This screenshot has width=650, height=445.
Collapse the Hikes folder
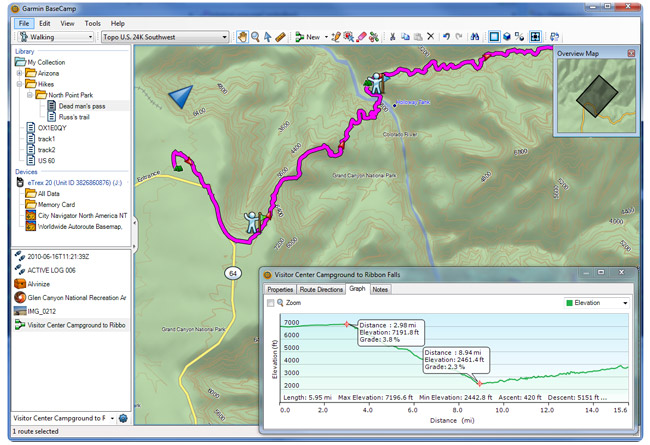pyautogui.click(x=19, y=84)
